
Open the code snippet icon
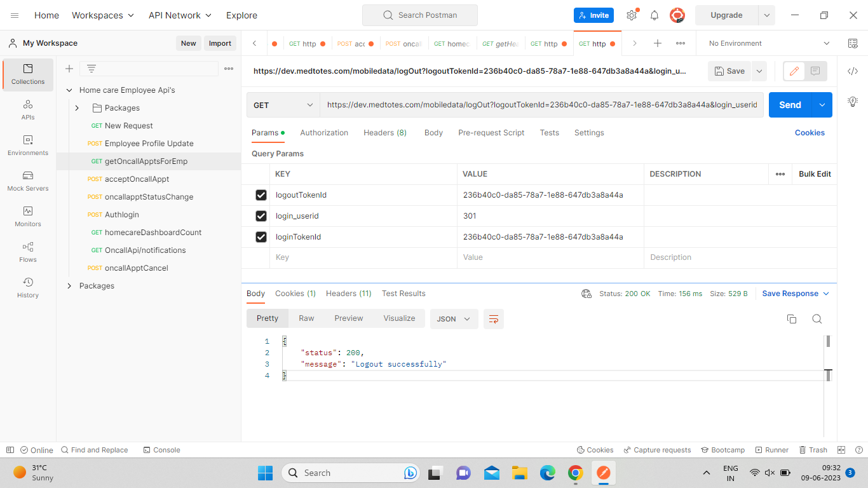coord(853,71)
